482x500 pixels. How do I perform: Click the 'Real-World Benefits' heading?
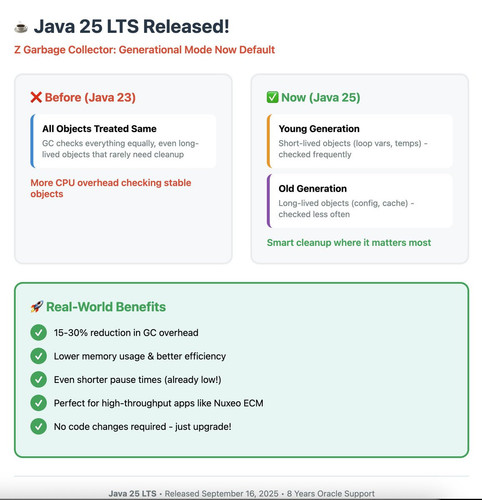106,307
